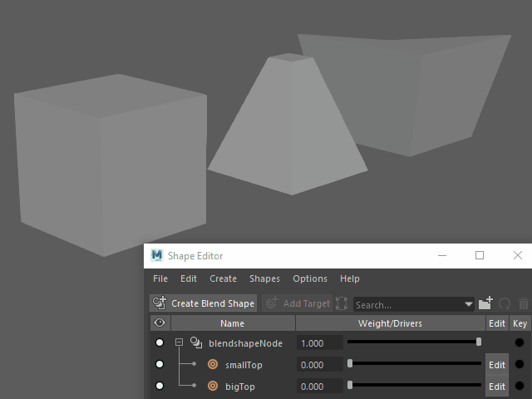The height and width of the screenshot is (399, 532).
Task: Click the blendshapeNode weight value 1.000
Action: [x=319, y=343]
